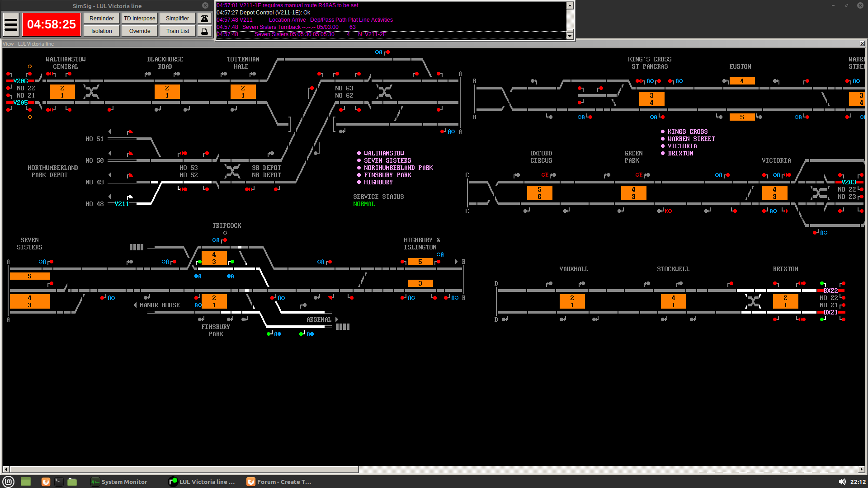Click the horizontal scrollbar thumb
This screenshot has height=488, width=868.
(184, 469)
